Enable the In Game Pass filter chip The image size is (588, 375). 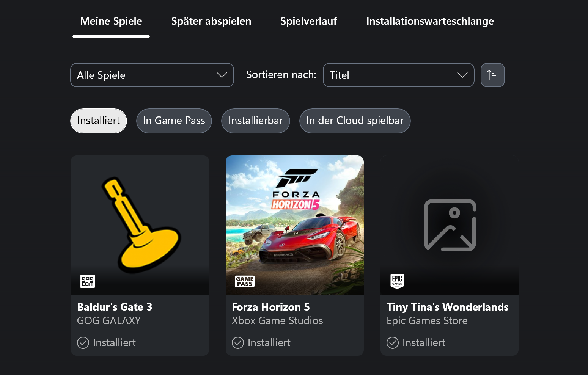coord(174,121)
